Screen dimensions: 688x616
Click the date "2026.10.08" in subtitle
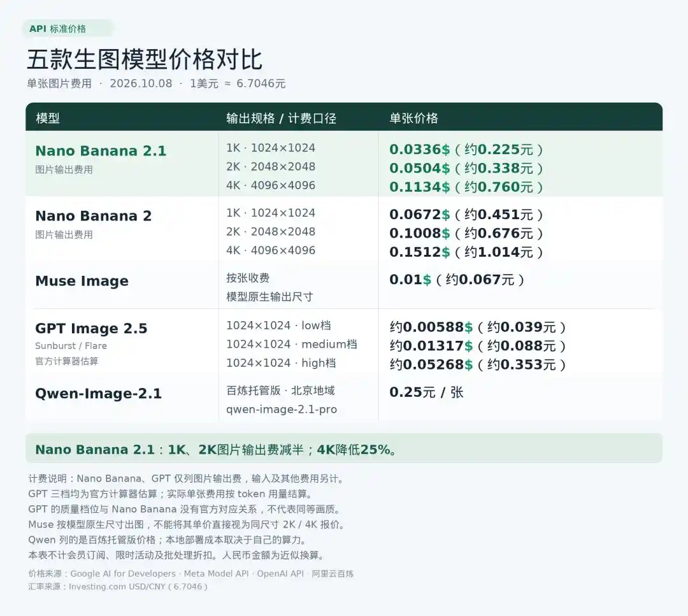[x=141, y=83]
